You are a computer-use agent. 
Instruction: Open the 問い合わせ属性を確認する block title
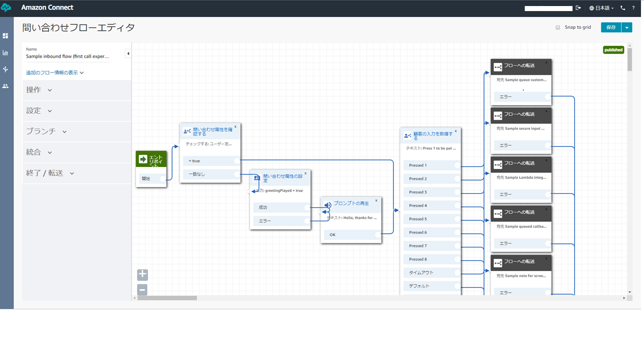(212, 132)
